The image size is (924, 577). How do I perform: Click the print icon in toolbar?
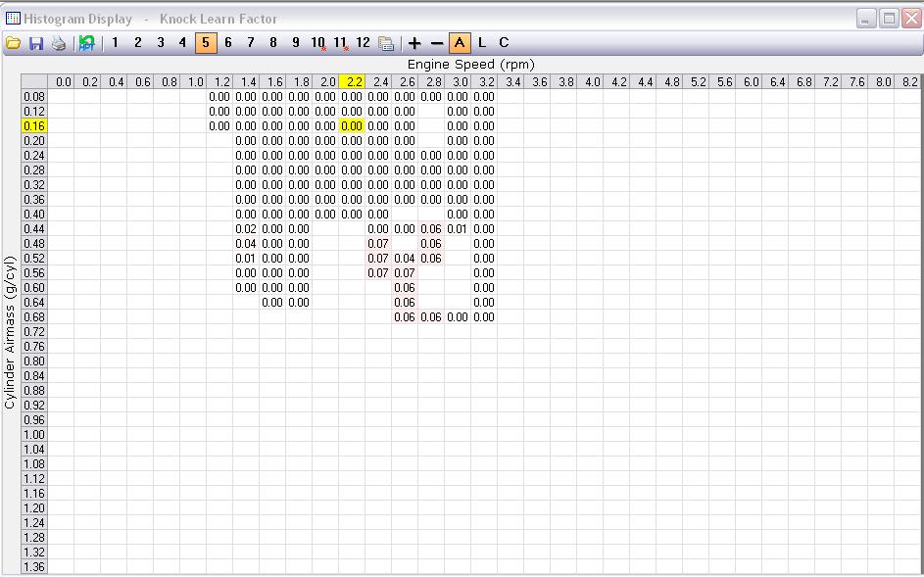click(x=59, y=43)
